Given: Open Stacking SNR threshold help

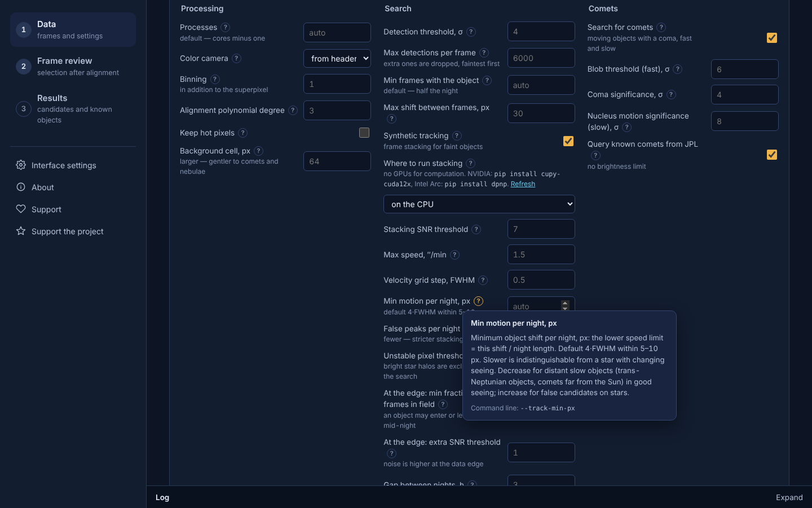Looking at the screenshot, I should click(476, 229).
